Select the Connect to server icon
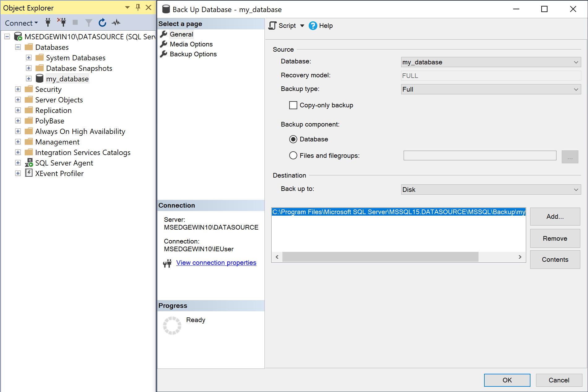This screenshot has height=392, width=588. 48,22
